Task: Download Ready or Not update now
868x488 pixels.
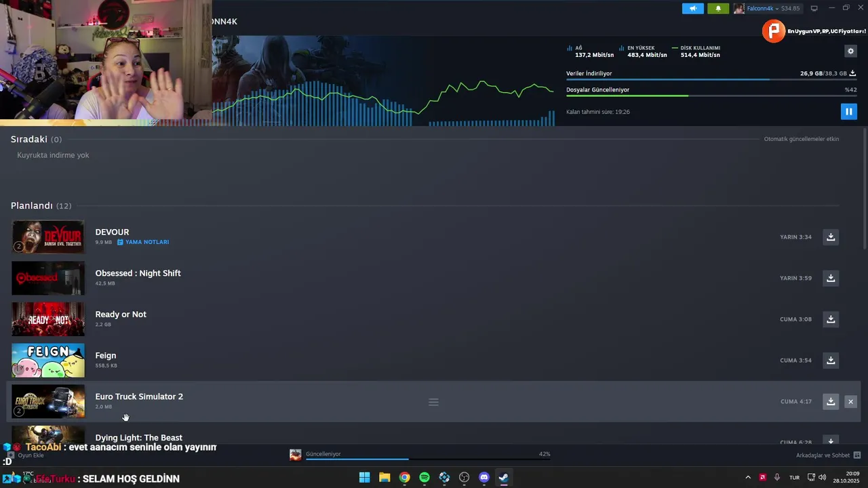Action: 831,319
